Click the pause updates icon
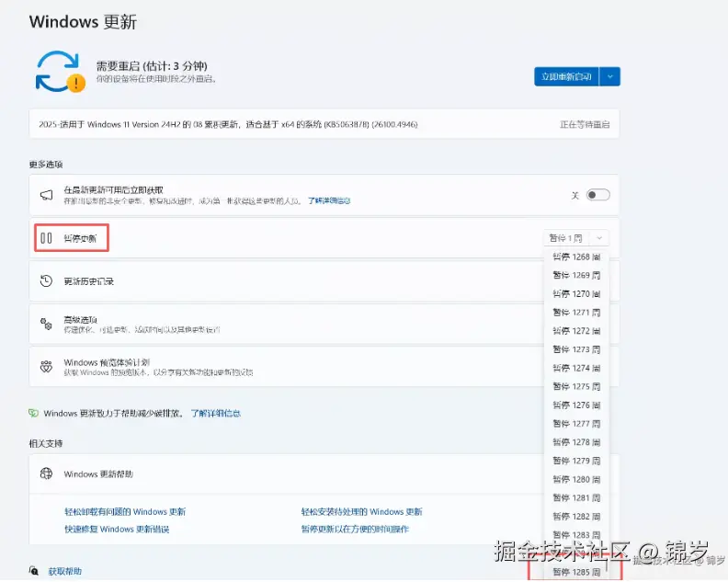 click(46, 238)
